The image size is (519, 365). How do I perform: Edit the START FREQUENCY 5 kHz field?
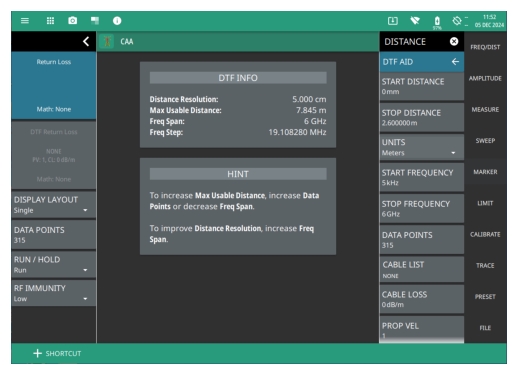tap(422, 177)
